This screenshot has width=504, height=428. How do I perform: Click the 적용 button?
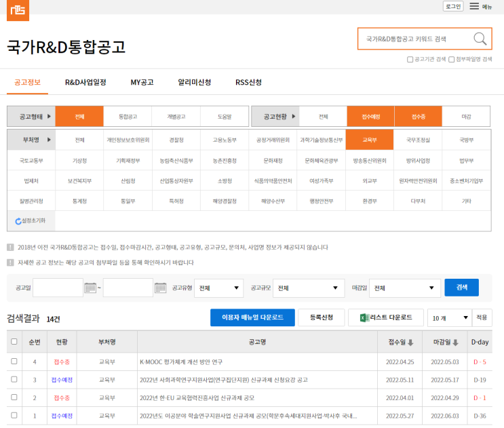482,317
